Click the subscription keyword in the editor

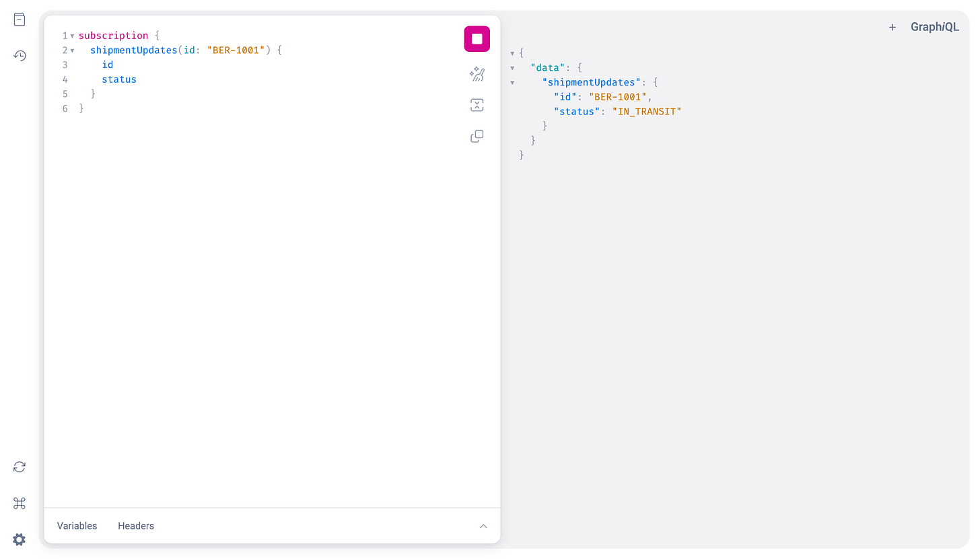pyautogui.click(x=113, y=36)
